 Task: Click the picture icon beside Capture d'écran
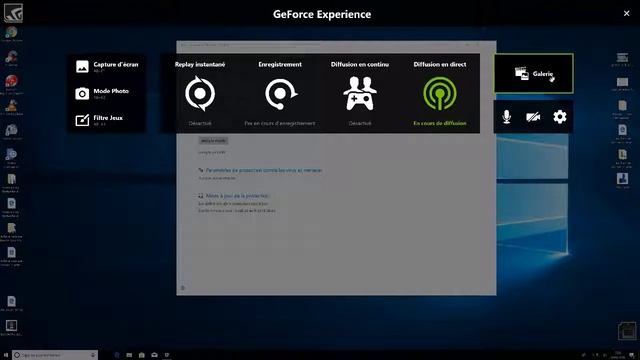pyautogui.click(x=82, y=67)
